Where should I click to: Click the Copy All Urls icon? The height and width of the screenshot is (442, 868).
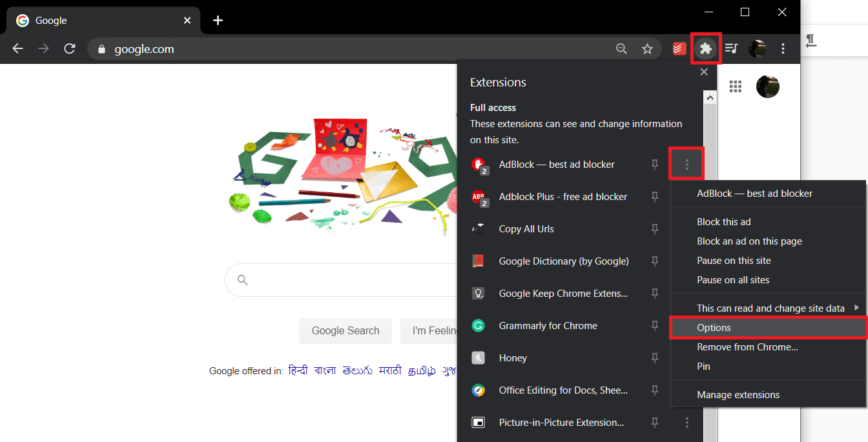click(478, 229)
